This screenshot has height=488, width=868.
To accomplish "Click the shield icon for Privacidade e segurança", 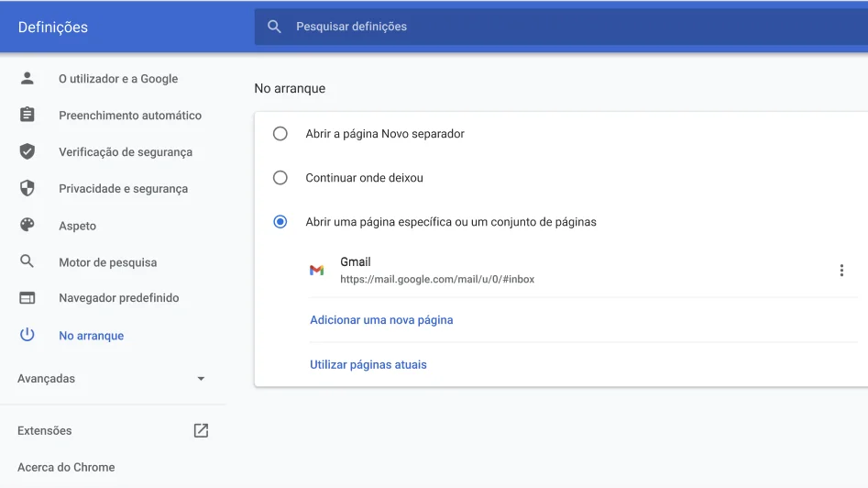I will coord(27,189).
